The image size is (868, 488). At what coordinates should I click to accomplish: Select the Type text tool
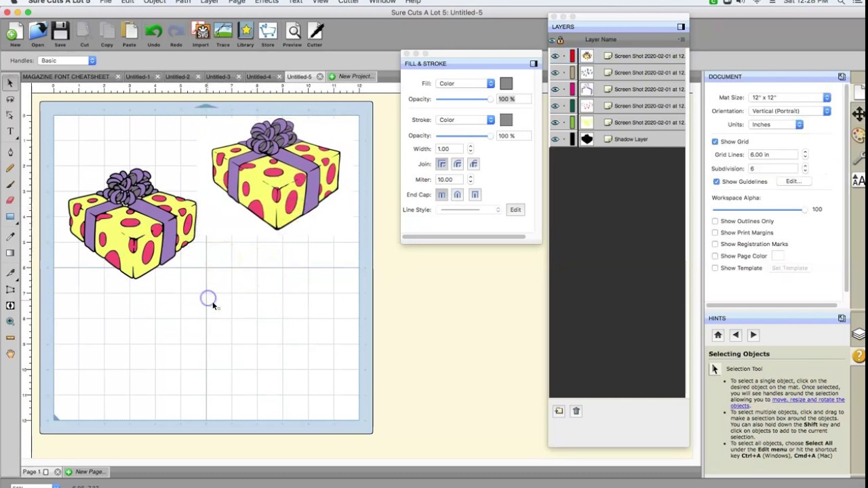click(10, 131)
